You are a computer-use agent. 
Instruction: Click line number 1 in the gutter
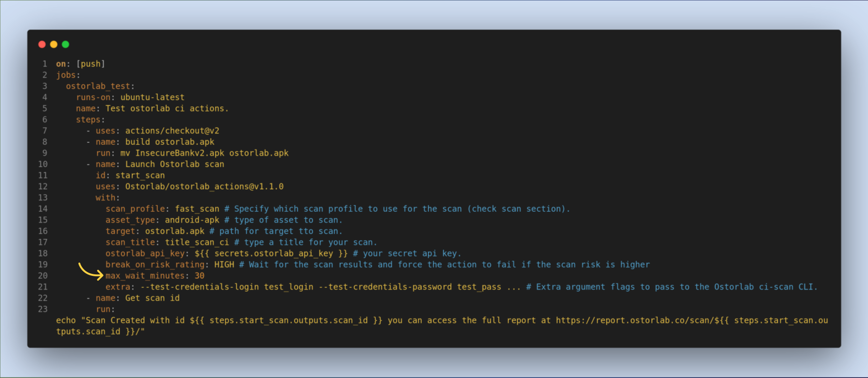click(x=45, y=64)
